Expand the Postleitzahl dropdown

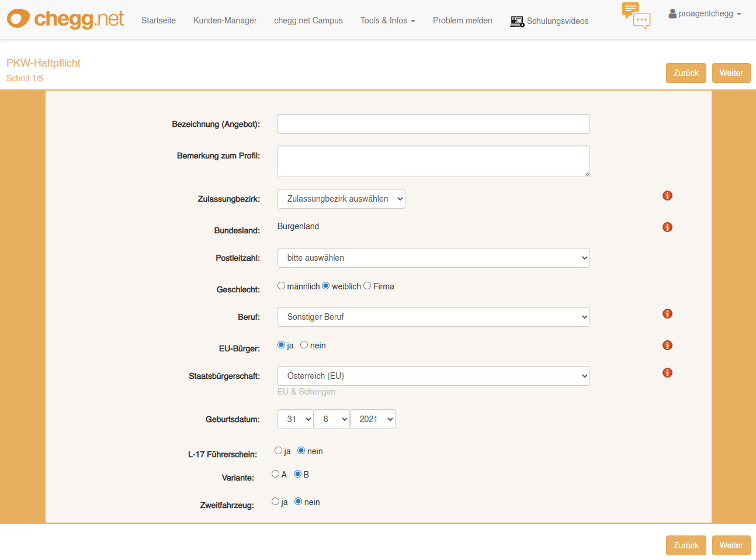[434, 258]
